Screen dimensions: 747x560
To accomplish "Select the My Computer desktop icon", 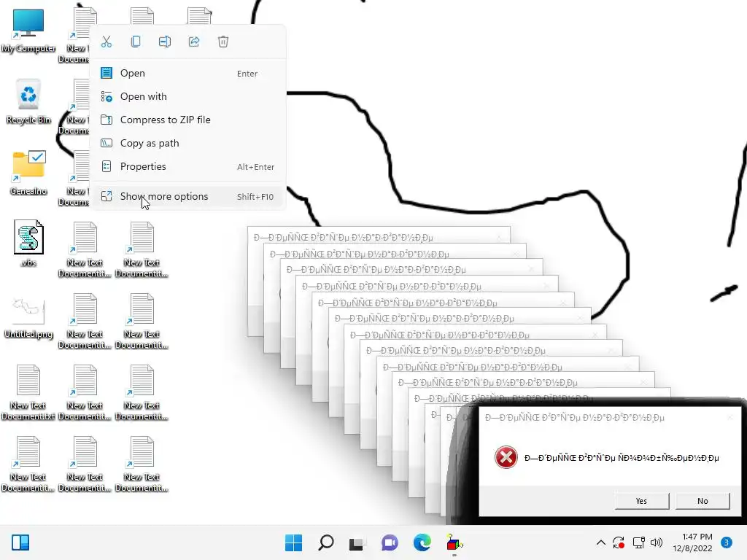I will coord(28,31).
